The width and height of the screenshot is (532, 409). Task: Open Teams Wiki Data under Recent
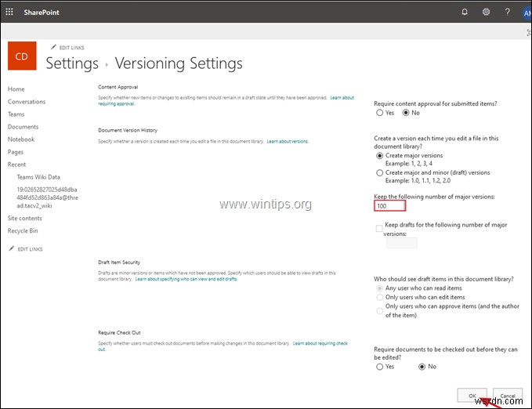tap(38, 177)
